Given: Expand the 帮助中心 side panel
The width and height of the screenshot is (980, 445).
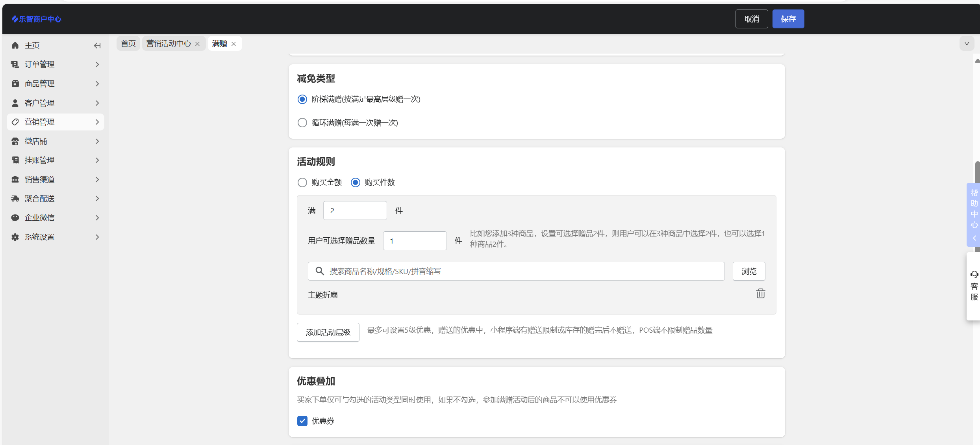Looking at the screenshot, I should [x=974, y=215].
